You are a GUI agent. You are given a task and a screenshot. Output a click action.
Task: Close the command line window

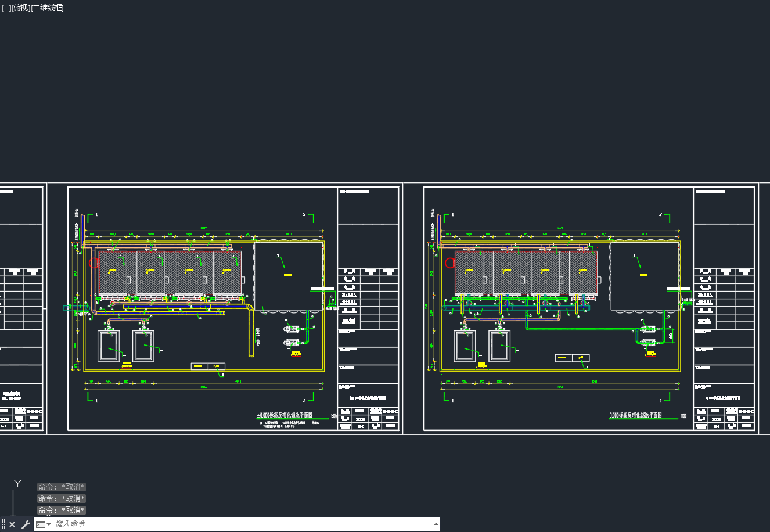click(x=12, y=524)
